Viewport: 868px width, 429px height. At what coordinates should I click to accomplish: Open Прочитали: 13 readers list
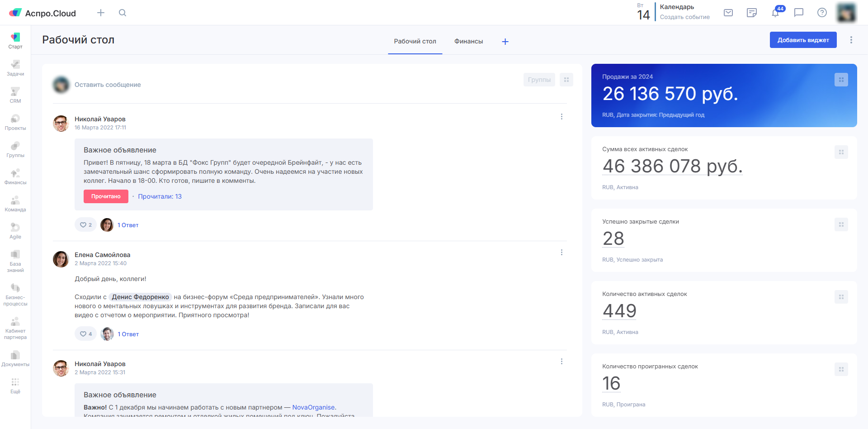pos(160,196)
